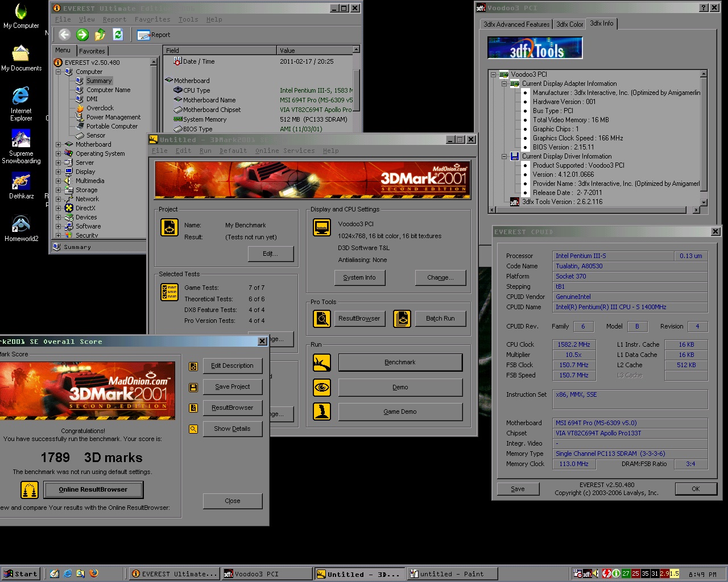The image size is (728, 582).
Task: Switch to the 3dfx Color tab
Action: pyautogui.click(x=569, y=24)
